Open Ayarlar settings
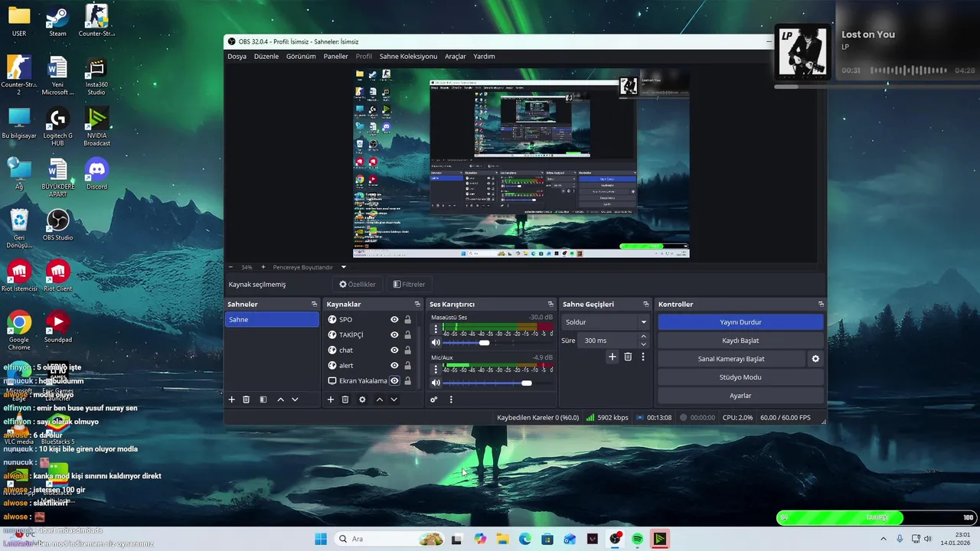 [740, 396]
